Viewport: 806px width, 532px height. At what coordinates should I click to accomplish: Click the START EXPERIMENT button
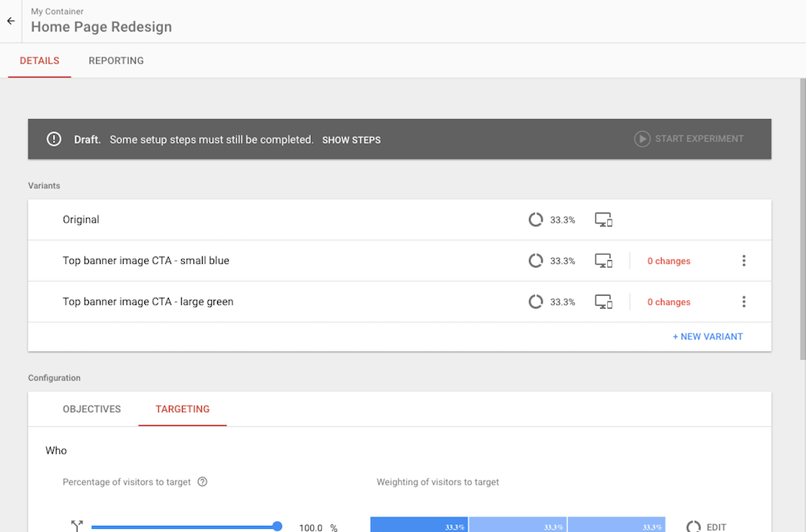pyautogui.click(x=689, y=139)
